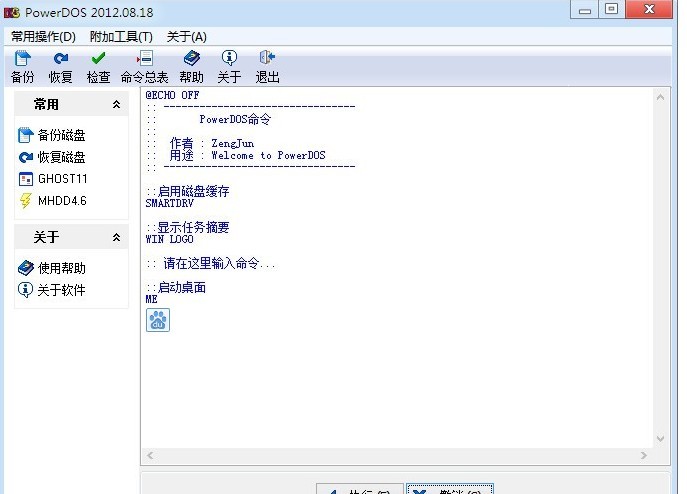The height and width of the screenshot is (494, 687).
Task: Open the 使用帮助 link text
Action: [x=62, y=268]
